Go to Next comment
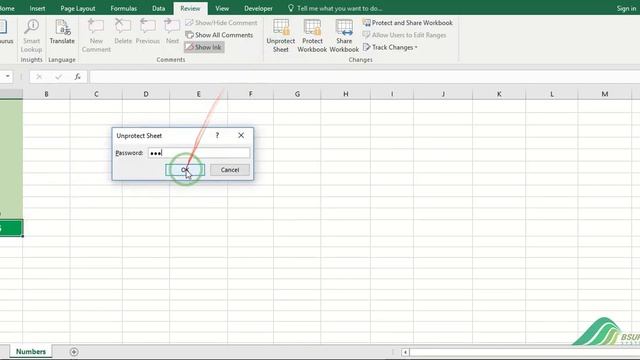640x360 pixels. (x=172, y=32)
